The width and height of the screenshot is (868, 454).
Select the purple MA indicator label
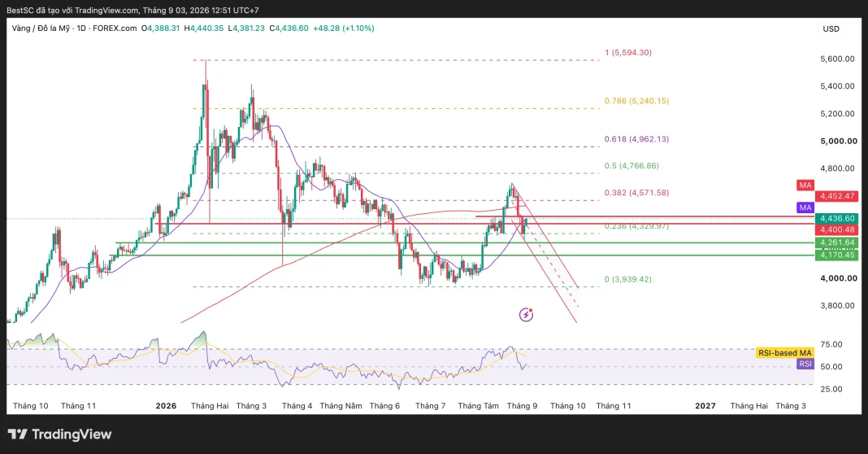point(805,207)
